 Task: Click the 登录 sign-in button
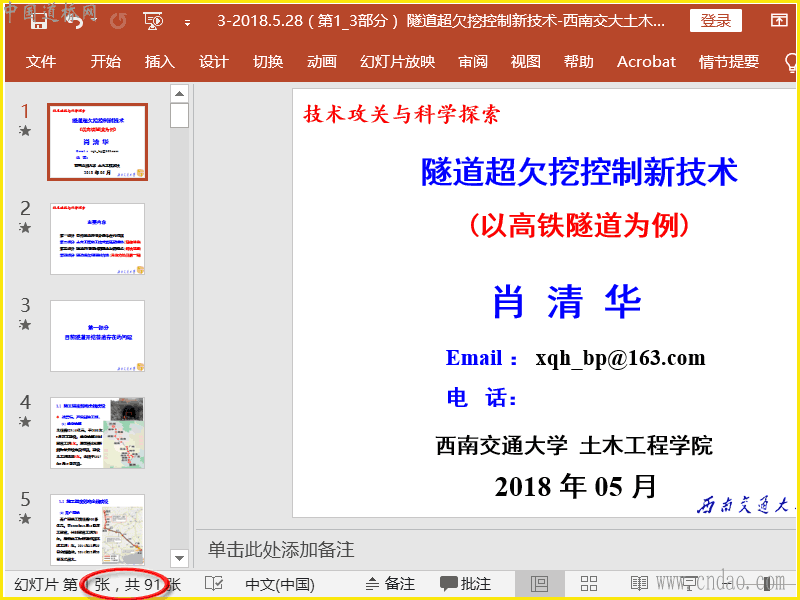point(716,20)
